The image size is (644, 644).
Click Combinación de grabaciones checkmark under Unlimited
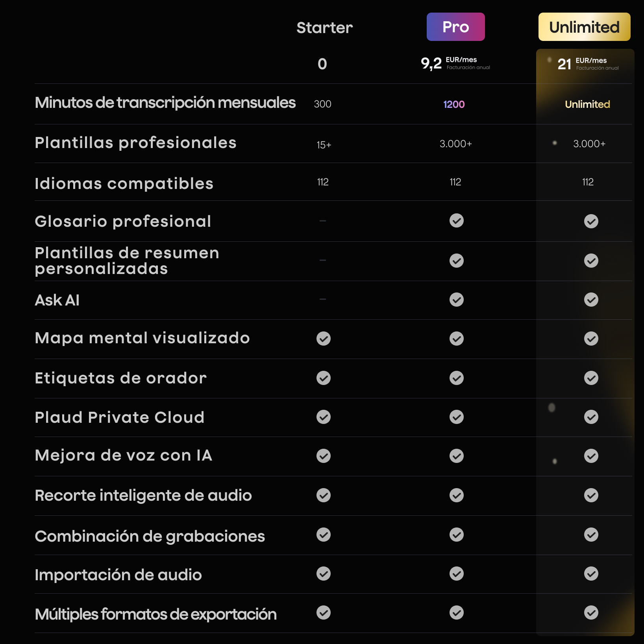tap(591, 535)
